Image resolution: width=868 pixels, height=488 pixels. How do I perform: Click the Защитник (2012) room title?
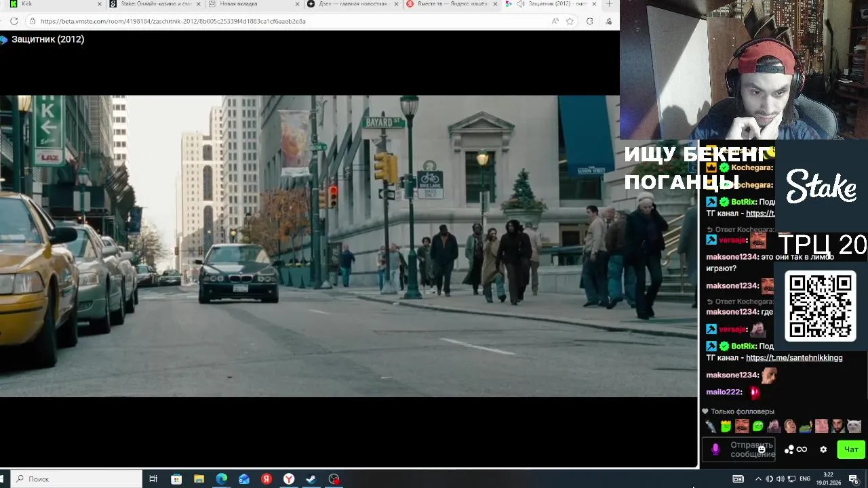tap(47, 39)
